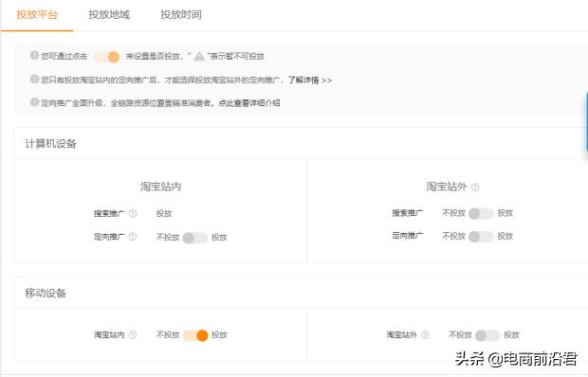Click the blue handle at right edge
The image size is (588, 377).
[586, 121]
